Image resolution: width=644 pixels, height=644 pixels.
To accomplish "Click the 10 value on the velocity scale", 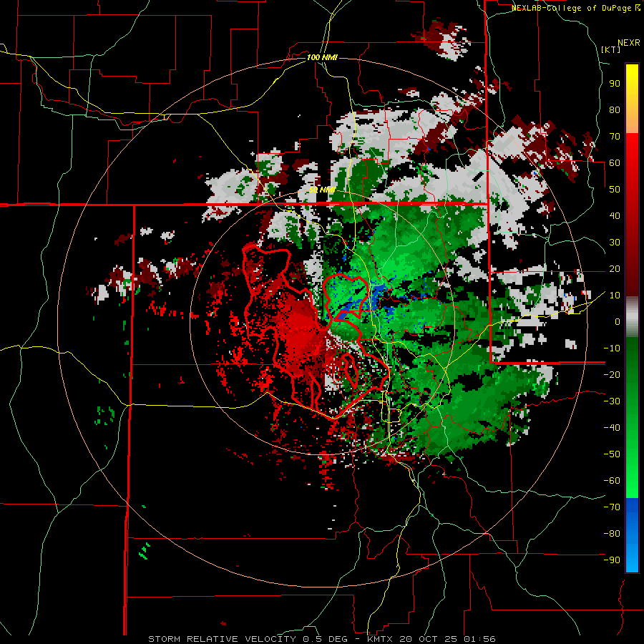I will point(615,296).
